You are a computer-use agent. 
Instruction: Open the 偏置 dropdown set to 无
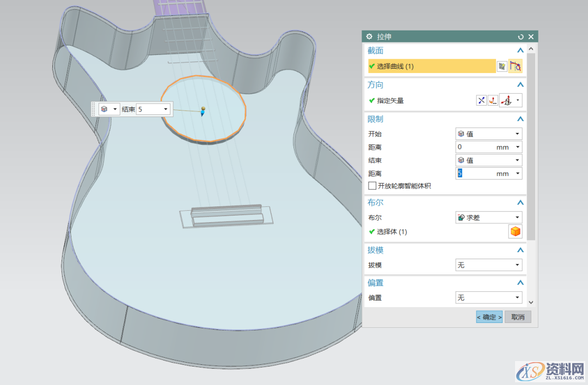tap(488, 298)
